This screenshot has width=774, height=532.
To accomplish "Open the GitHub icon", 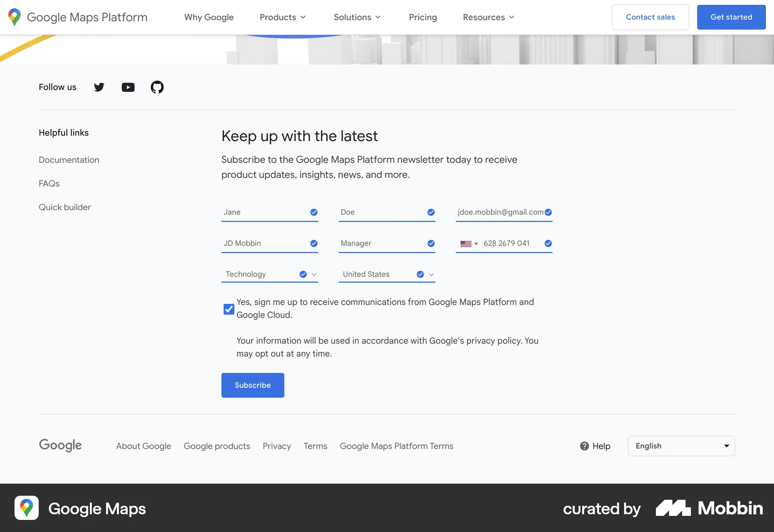I will tap(157, 87).
